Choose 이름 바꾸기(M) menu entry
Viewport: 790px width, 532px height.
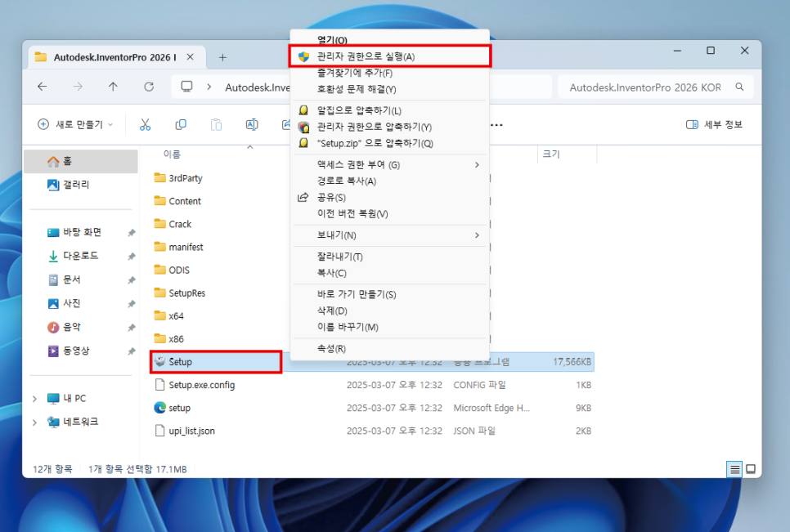tap(390, 327)
